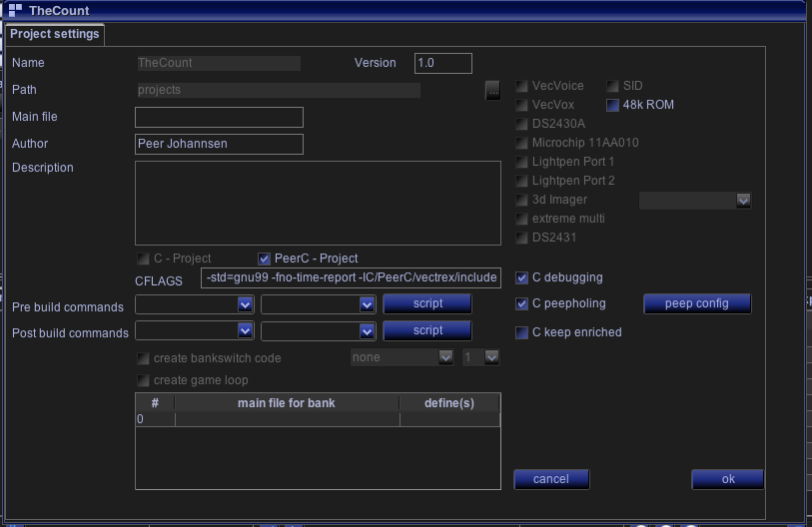This screenshot has height=527, width=812.
Task: Confirm settings with the ok button
Action: [x=727, y=479]
